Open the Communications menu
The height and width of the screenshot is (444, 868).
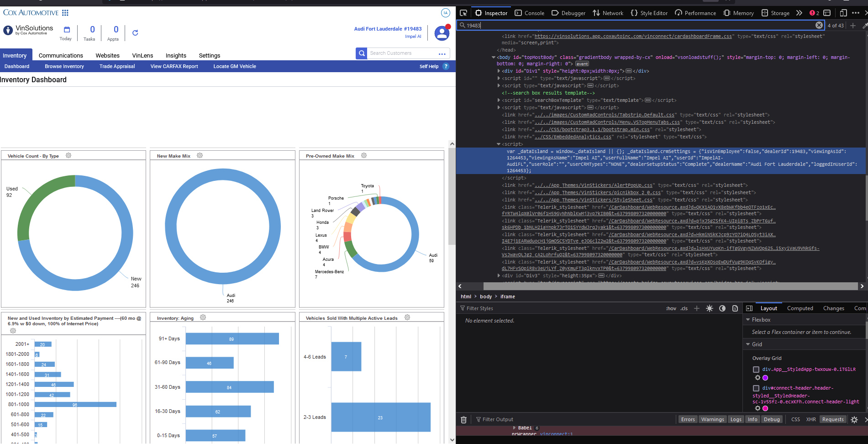[x=61, y=55]
